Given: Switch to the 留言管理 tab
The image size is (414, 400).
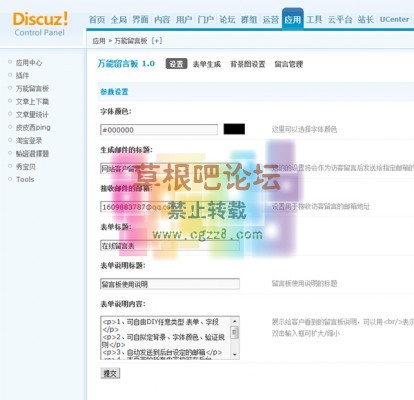Looking at the screenshot, I should coord(289,64).
